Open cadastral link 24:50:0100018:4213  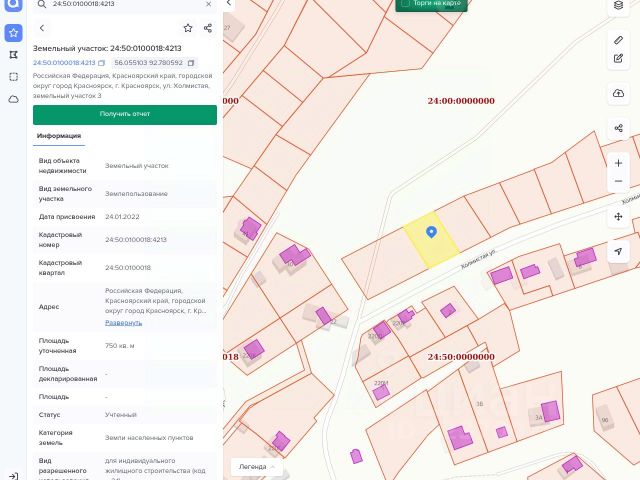point(64,63)
